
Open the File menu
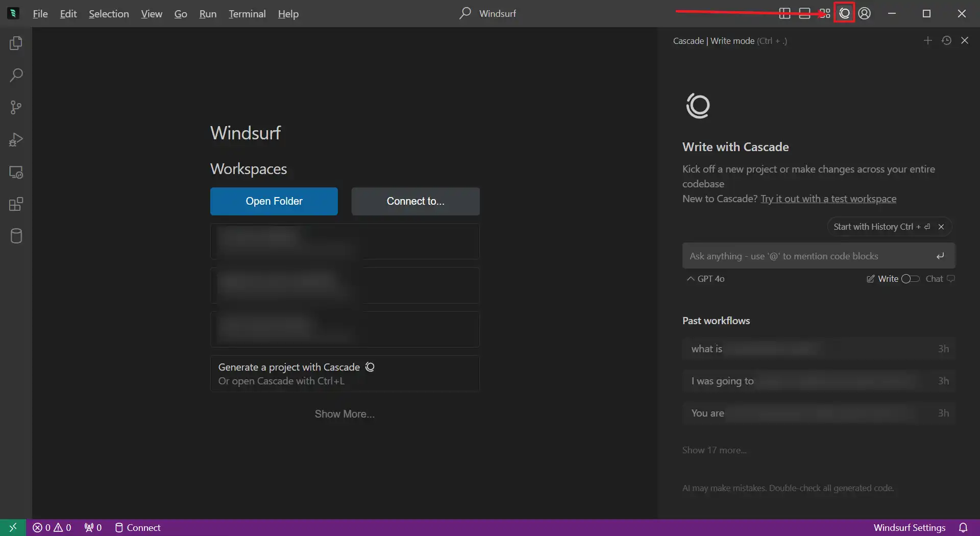tap(40, 14)
